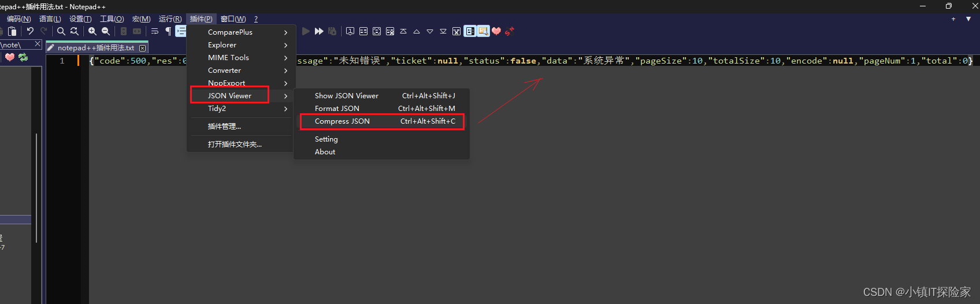Viewport: 980px width, 304px height.
Task: Toggle the Explorer panel toolbar icon
Action: 483,31
